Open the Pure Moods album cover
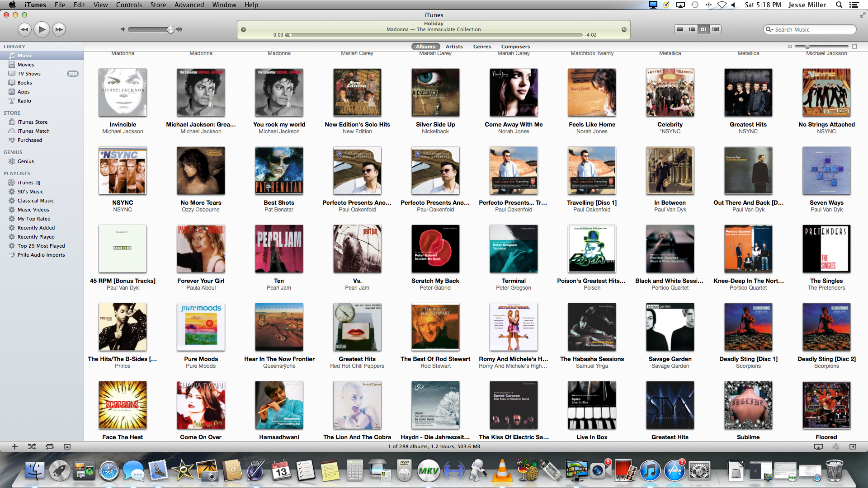Screen dimensions: 868x488 [201, 327]
